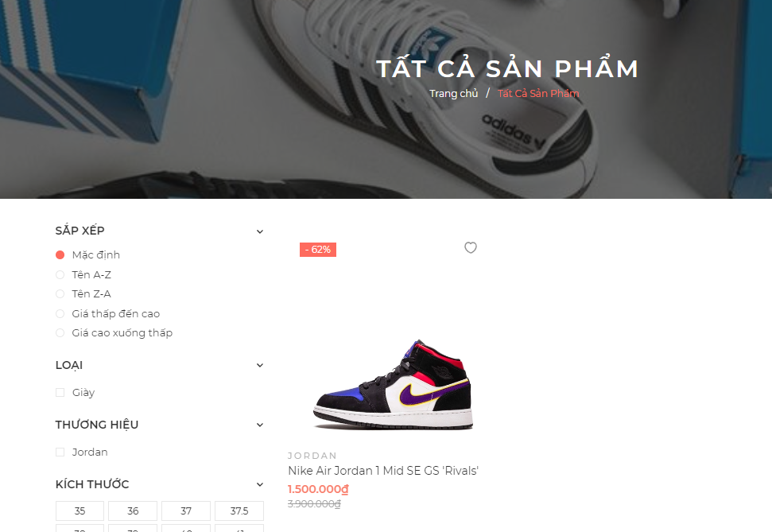The image size is (772, 532).
Task: Collapse the SẮP XẾP section chevron
Action: [x=260, y=231]
